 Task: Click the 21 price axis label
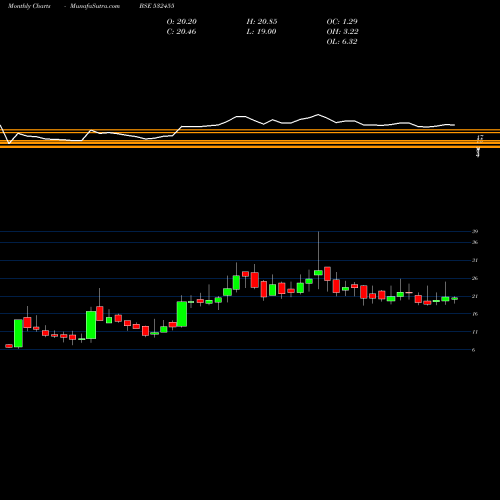(475, 296)
